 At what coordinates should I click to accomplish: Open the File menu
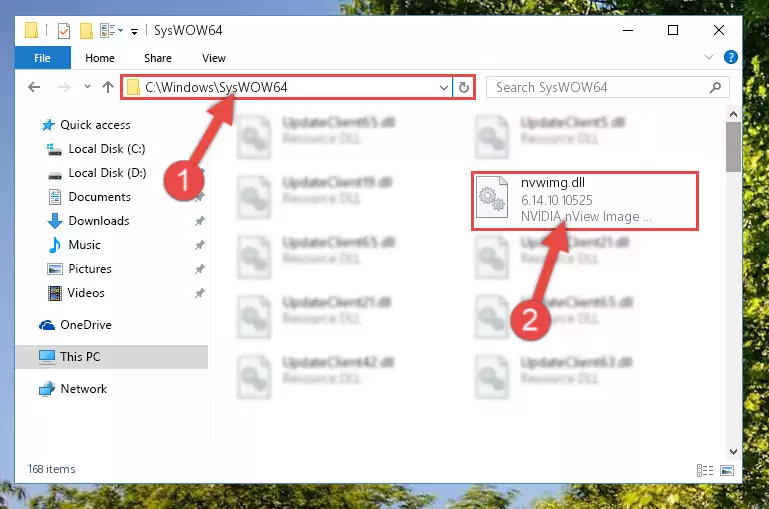(x=42, y=58)
